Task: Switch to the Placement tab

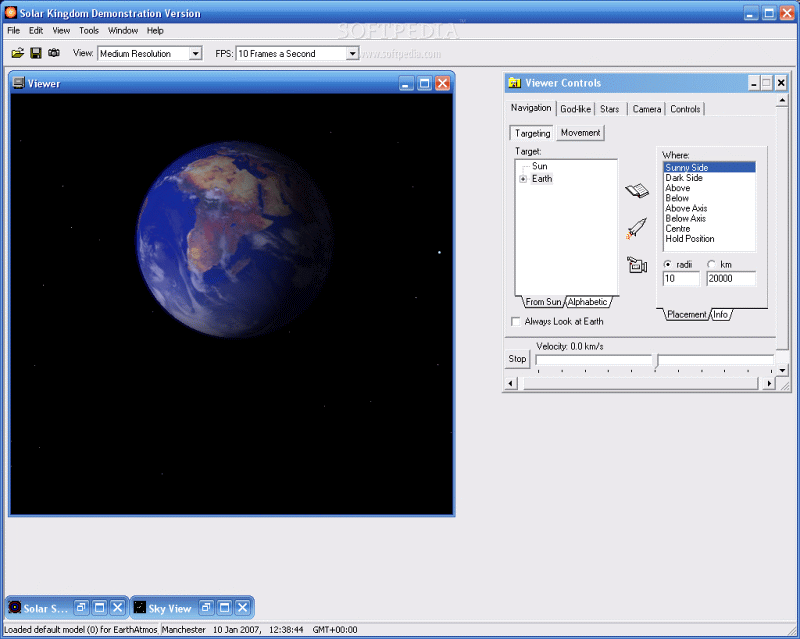Action: click(x=687, y=314)
